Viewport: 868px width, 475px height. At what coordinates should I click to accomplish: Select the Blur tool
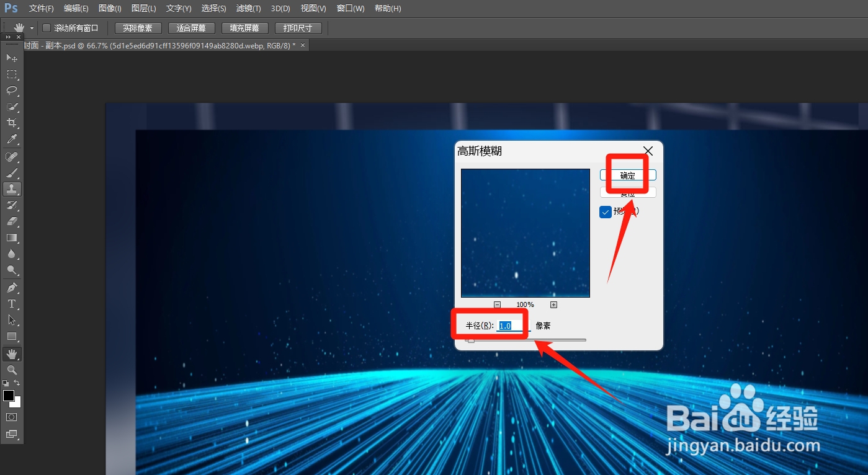(12, 254)
